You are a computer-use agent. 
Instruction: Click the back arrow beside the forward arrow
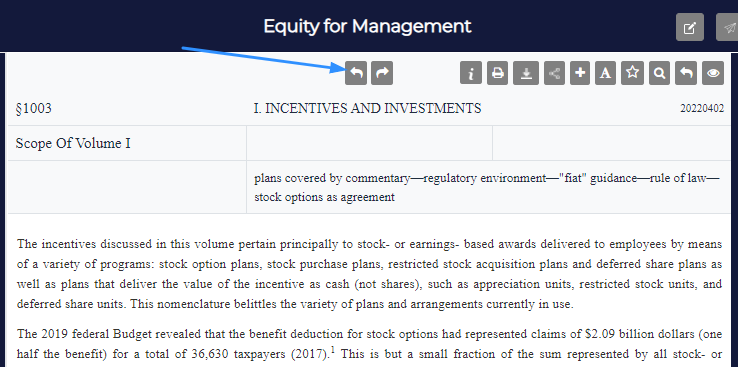pyautogui.click(x=356, y=73)
